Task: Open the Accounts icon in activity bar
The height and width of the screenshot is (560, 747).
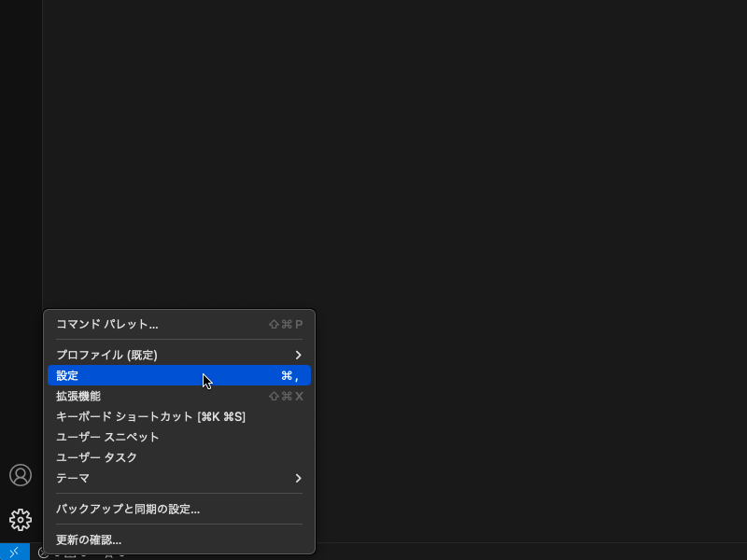Action: tap(21, 475)
